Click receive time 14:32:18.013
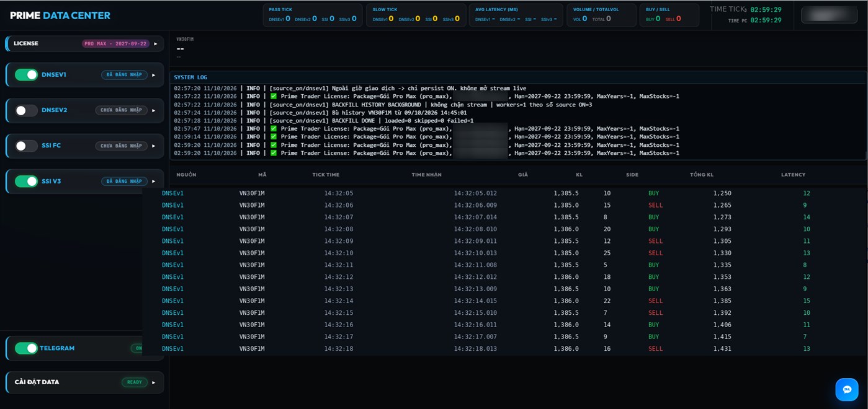The height and width of the screenshot is (409, 868). (x=475, y=349)
